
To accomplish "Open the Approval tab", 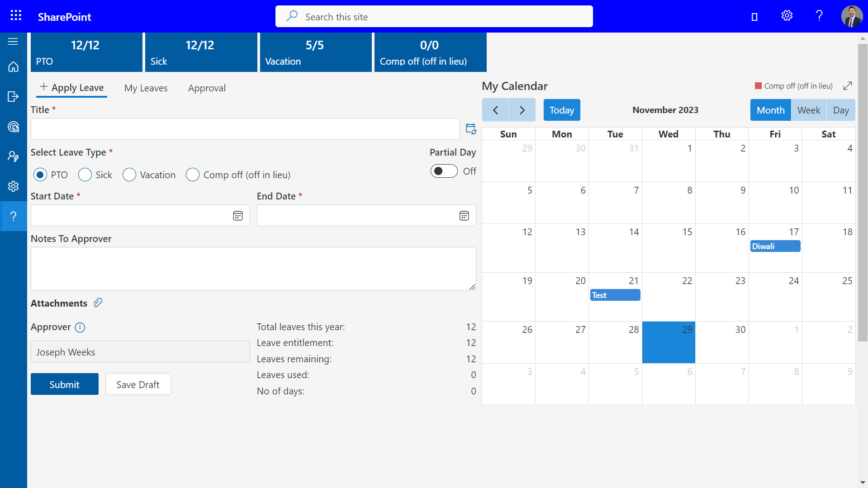I will tap(207, 88).
